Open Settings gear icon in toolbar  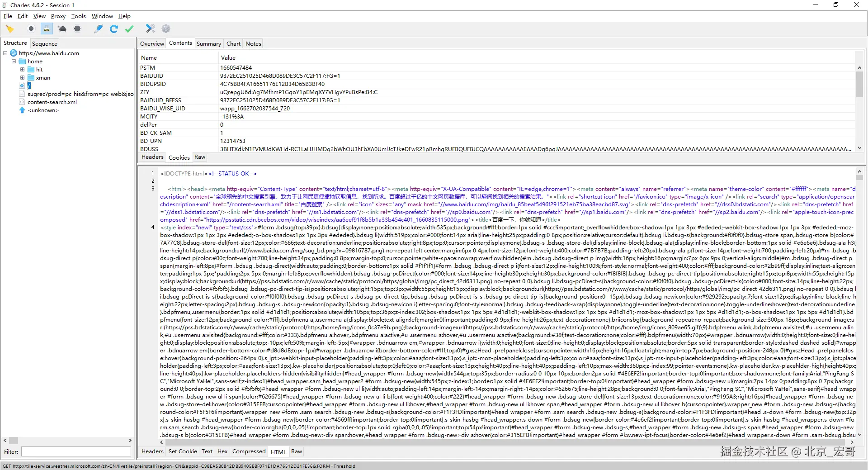pyautogui.click(x=166, y=29)
